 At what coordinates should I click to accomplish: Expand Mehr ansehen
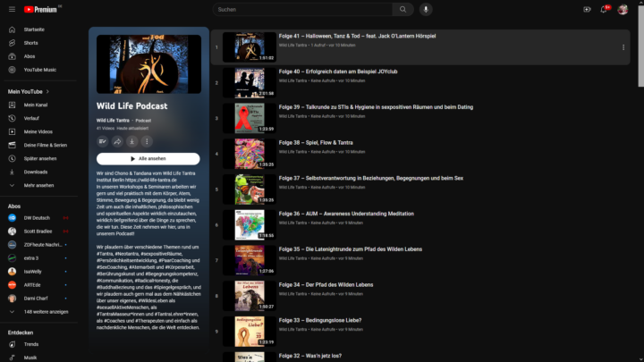[x=40, y=186]
